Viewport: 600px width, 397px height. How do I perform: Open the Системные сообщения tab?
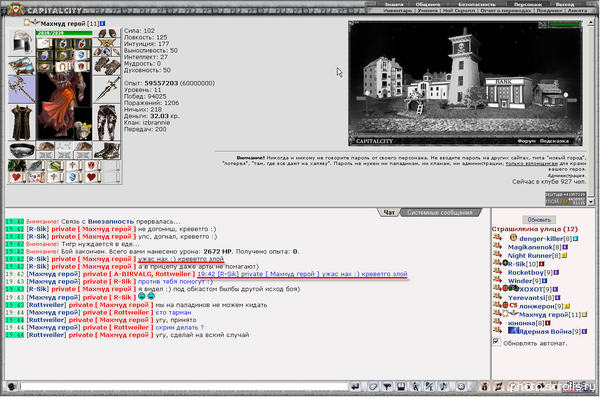point(440,212)
